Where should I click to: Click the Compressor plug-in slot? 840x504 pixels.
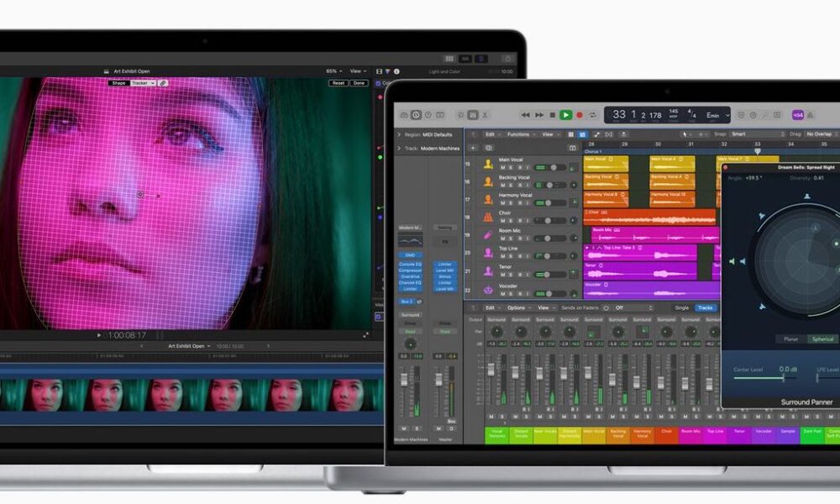[411, 270]
